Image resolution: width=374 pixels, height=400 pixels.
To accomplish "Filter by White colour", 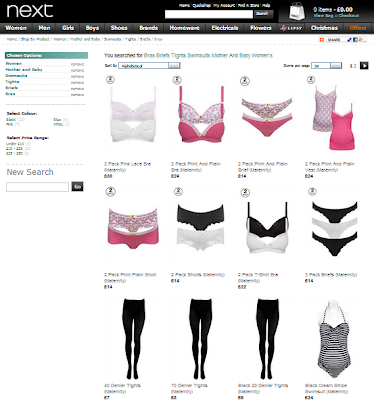I will click(58, 124).
